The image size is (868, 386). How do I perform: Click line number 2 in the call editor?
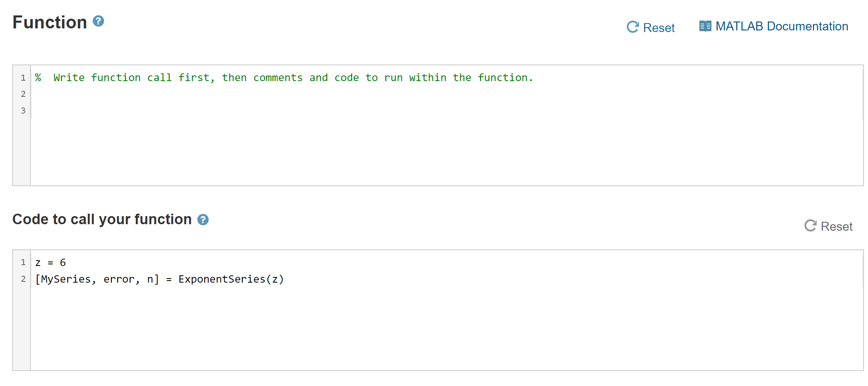[23, 279]
